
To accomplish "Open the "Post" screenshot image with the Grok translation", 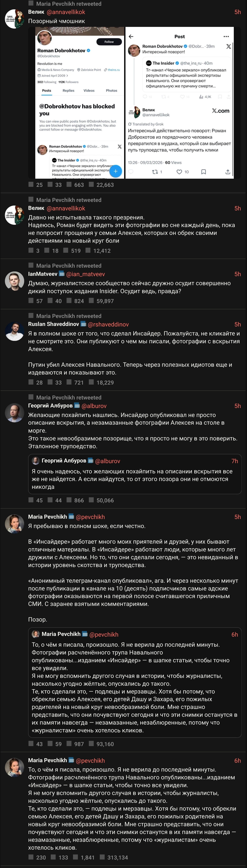I will [180, 103].
